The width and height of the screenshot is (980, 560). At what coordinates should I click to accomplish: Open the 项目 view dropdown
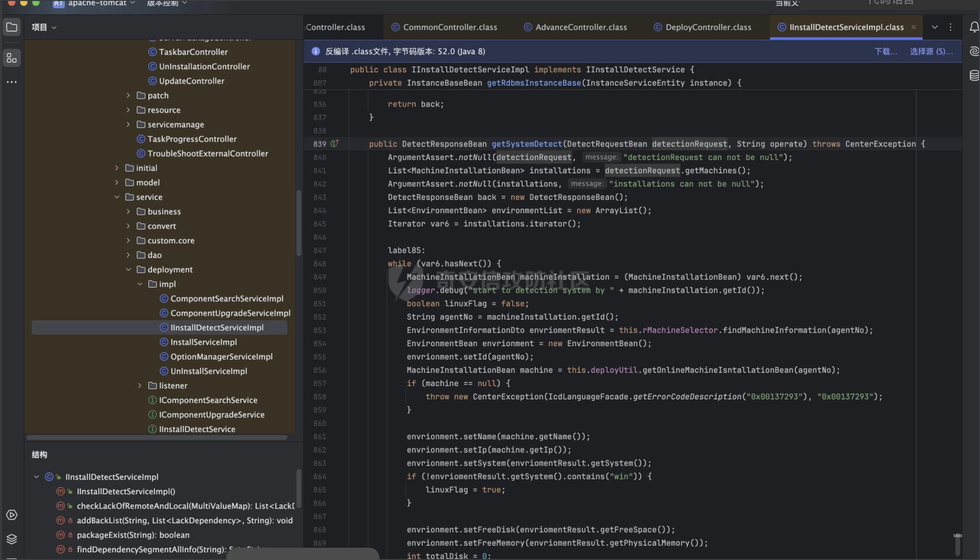click(44, 27)
